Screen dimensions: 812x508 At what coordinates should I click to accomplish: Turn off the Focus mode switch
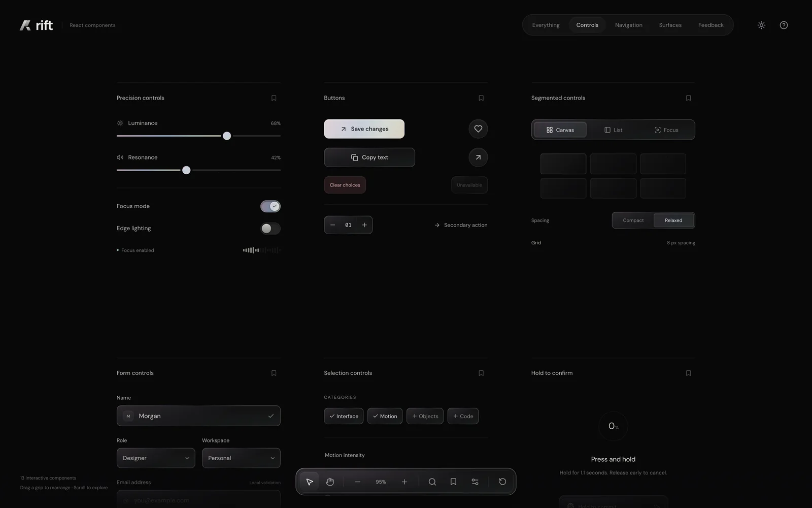[x=270, y=206]
